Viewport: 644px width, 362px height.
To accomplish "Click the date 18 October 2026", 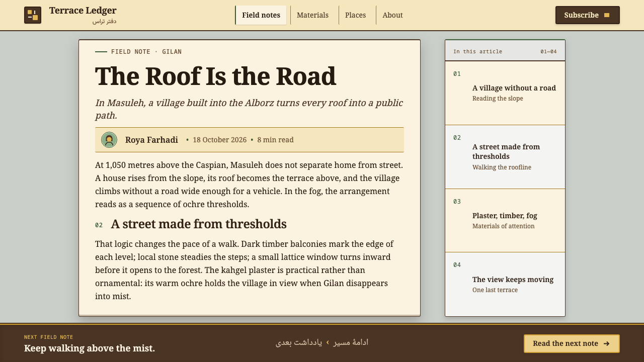I will point(219,140).
